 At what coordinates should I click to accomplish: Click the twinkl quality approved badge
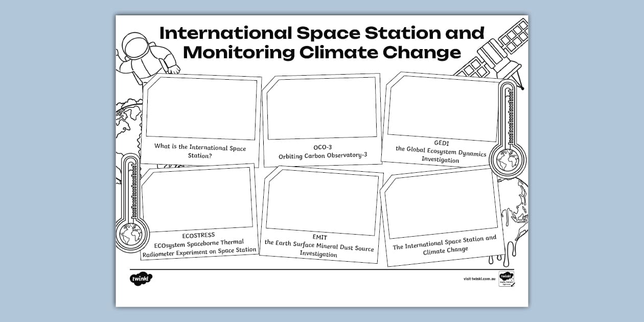(x=506, y=279)
